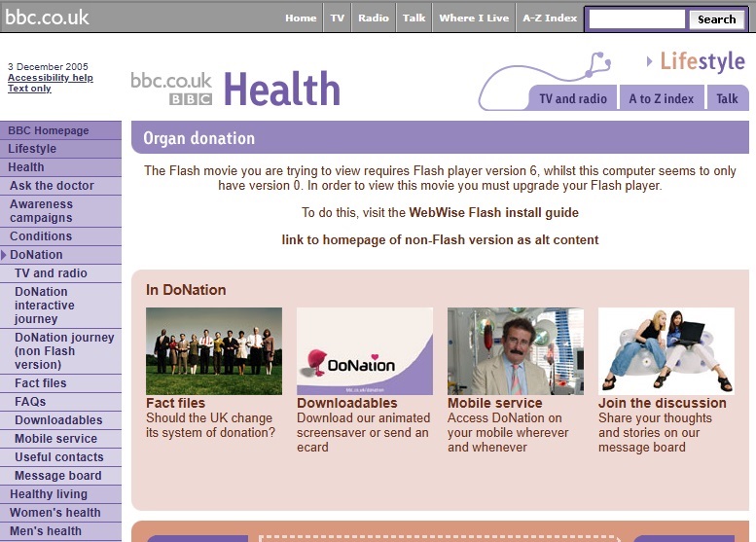756x542 pixels.
Task: Open Conditions in the sidebar
Action: click(x=60, y=236)
